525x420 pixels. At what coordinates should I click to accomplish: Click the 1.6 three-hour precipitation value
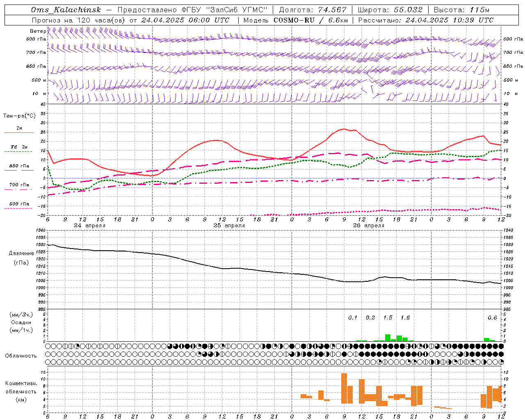coord(405,317)
